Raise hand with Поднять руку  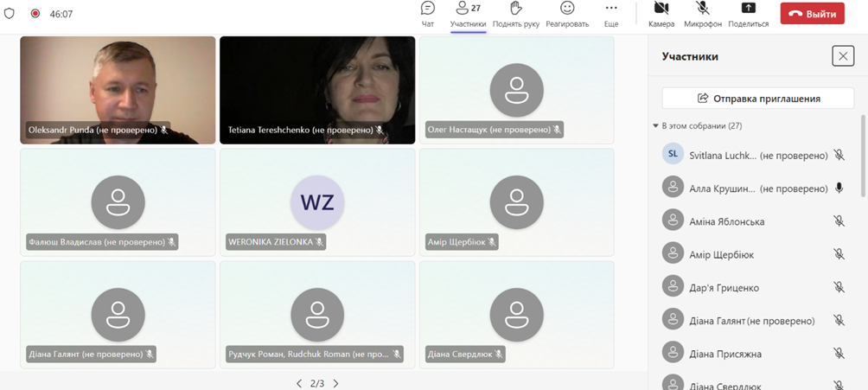pos(516,15)
